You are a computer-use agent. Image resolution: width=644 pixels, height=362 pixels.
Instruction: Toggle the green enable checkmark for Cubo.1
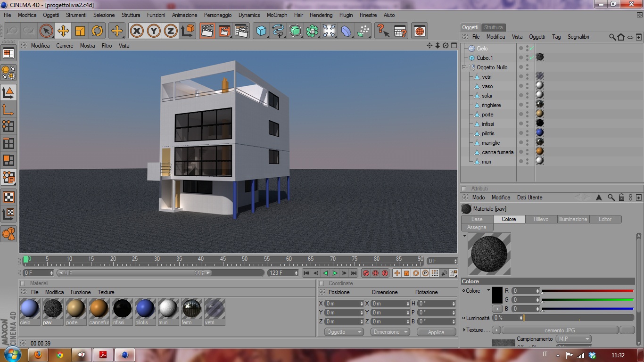click(531, 58)
